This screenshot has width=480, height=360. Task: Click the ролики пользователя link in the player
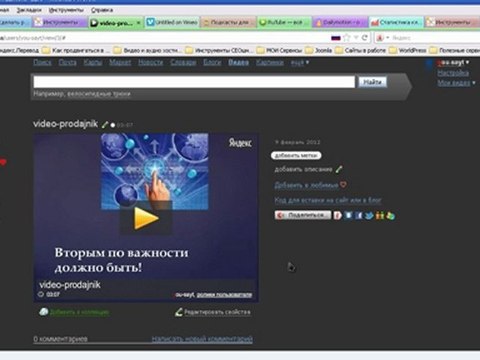[x=224, y=295]
